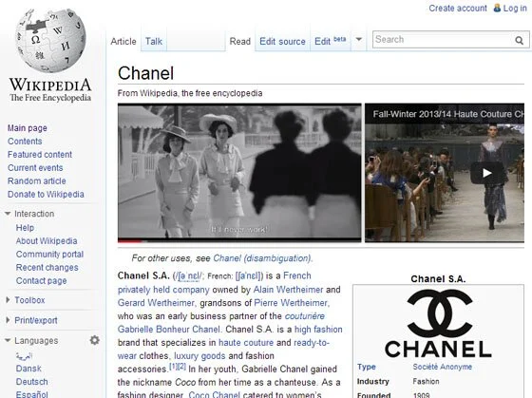The image size is (532, 398).
Task: Click the Chanel double-C logo image
Action: pyautogui.click(x=438, y=323)
